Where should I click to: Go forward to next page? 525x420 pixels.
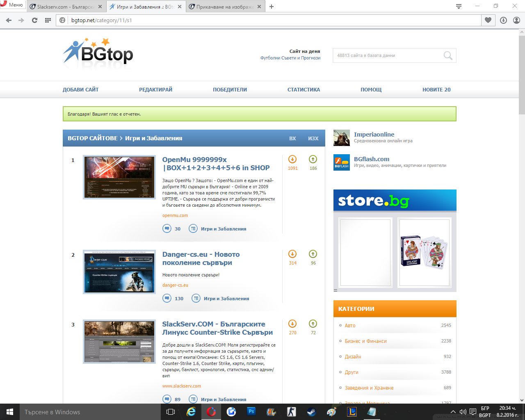click(21, 20)
